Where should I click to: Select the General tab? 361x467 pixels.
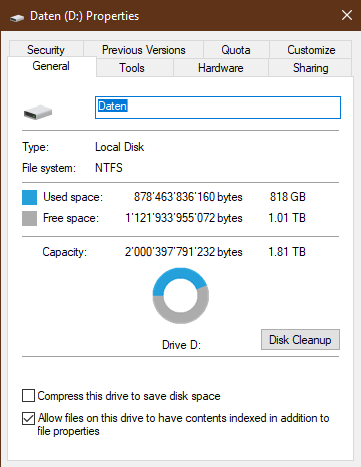tap(51, 66)
